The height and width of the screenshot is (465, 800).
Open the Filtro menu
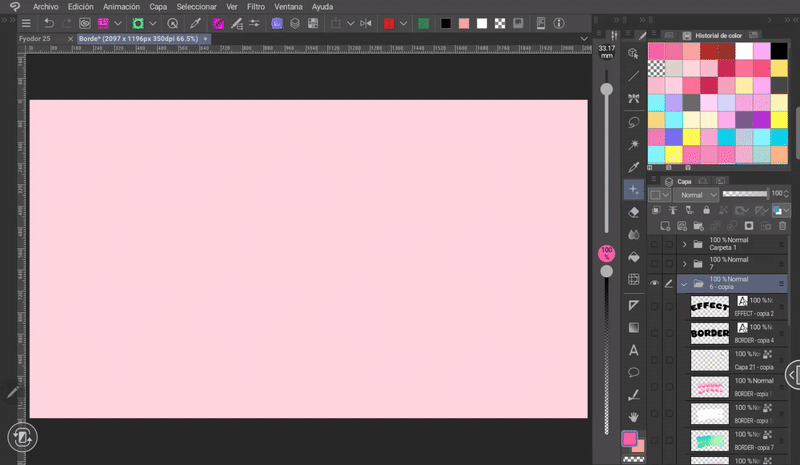[256, 6]
